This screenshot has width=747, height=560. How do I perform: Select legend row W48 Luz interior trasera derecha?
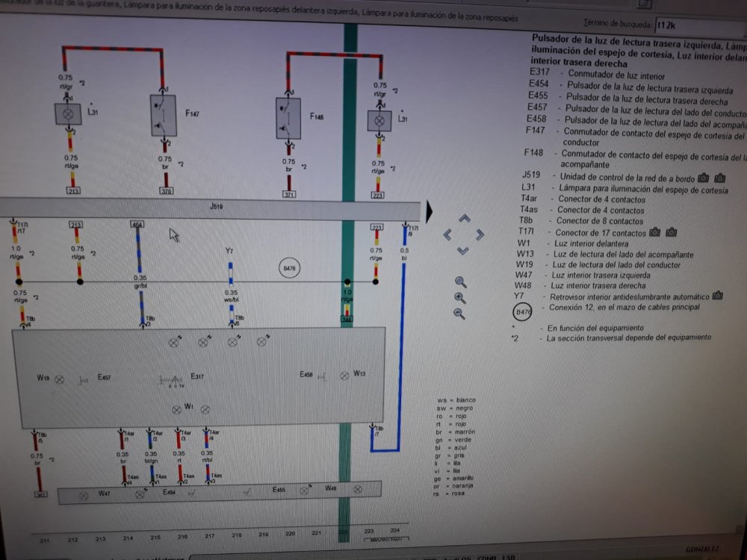[x=580, y=285]
